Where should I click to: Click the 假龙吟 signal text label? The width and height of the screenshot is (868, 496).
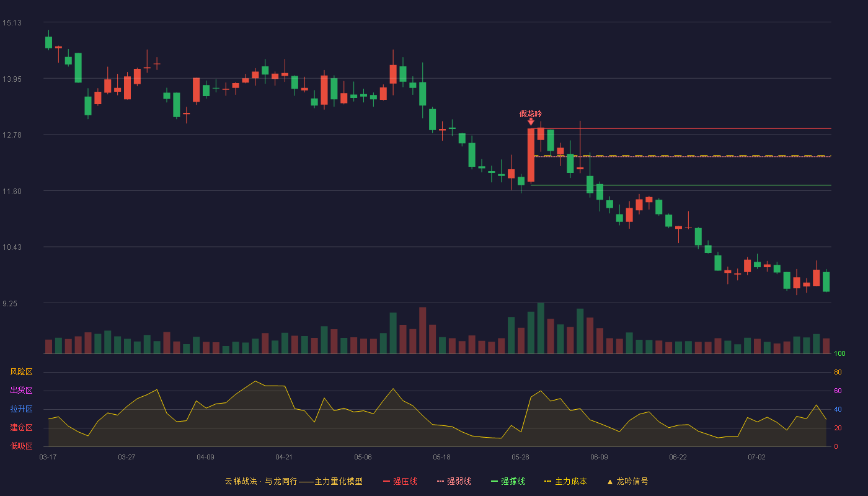[x=531, y=113]
